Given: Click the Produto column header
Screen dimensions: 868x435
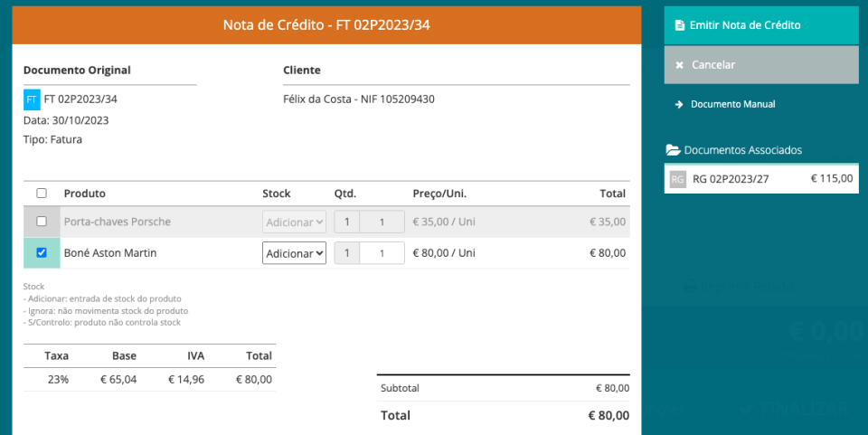Looking at the screenshot, I should pos(84,194).
